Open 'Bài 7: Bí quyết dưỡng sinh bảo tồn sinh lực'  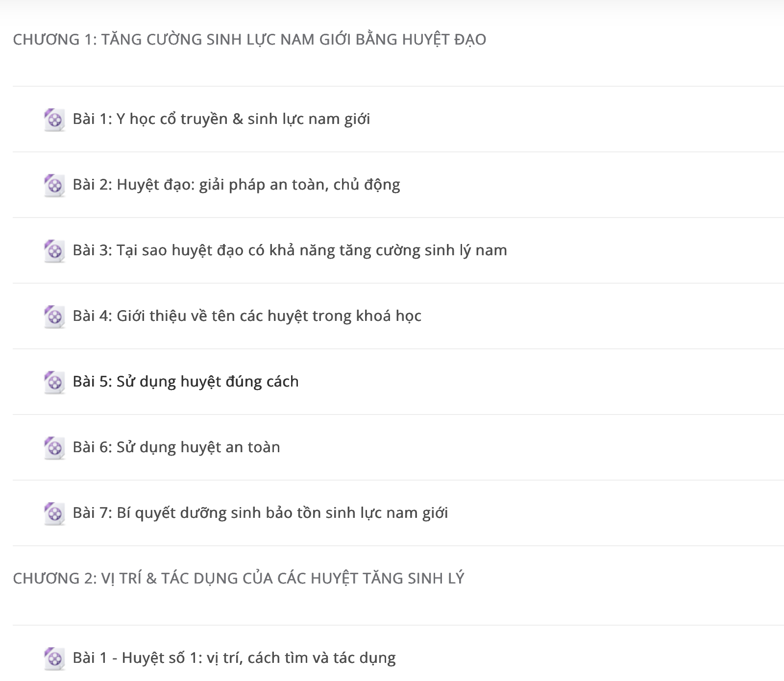click(x=260, y=513)
